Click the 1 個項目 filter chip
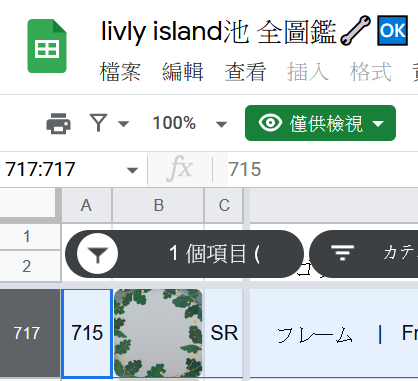This screenshot has width=418, height=381. click(184, 254)
